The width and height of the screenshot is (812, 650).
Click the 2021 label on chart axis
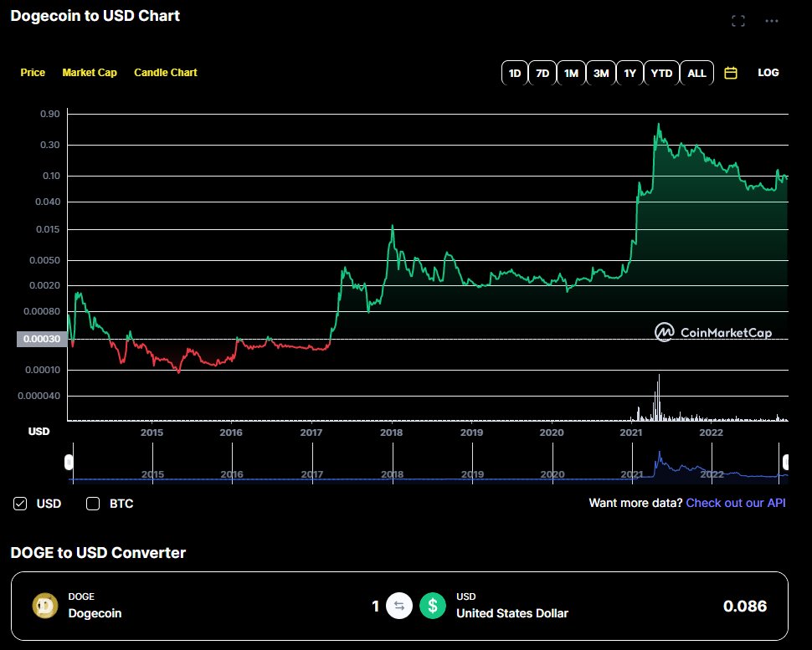pos(630,432)
